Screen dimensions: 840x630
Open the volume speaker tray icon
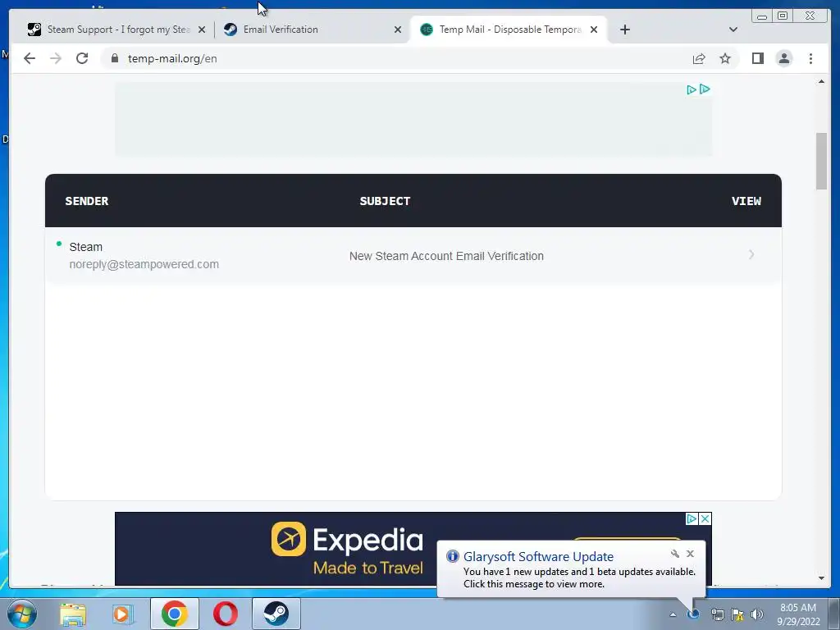click(756, 614)
